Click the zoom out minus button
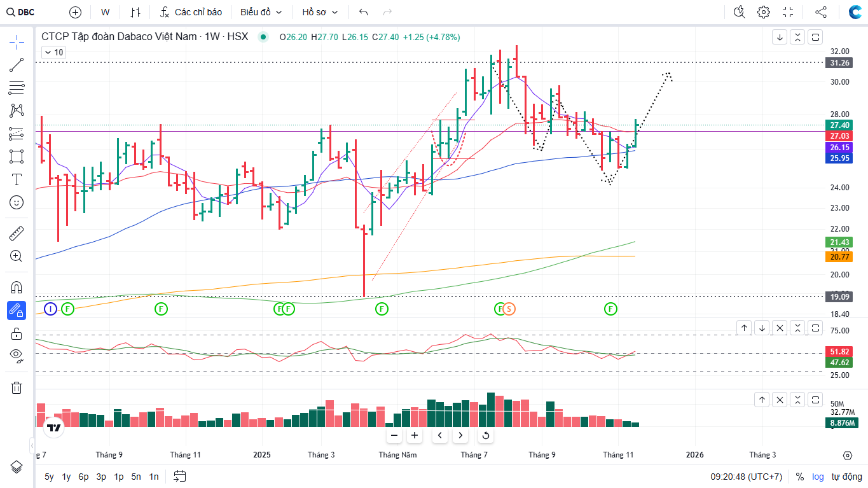 point(394,436)
